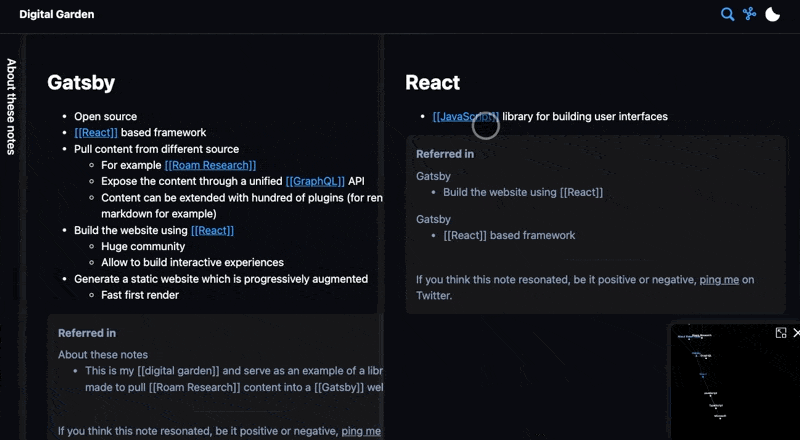Close the graph minimap panel
The image size is (800, 440).
(x=796, y=333)
